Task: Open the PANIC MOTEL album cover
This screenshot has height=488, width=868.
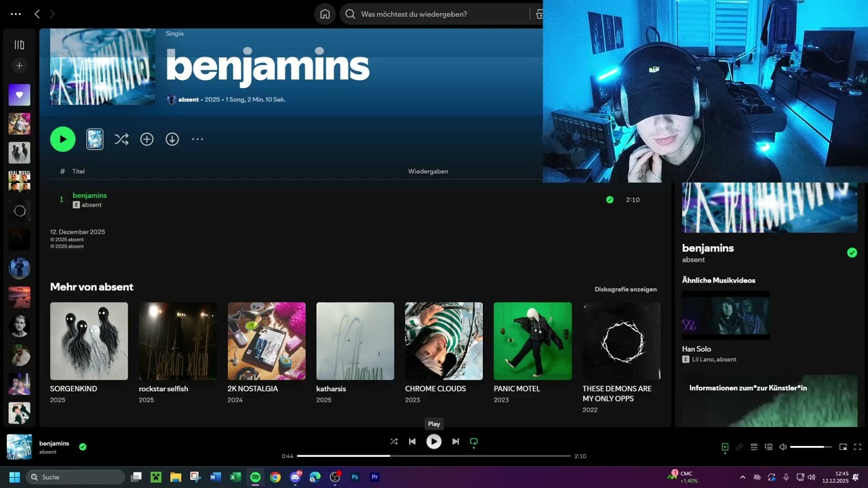Action: 532,341
